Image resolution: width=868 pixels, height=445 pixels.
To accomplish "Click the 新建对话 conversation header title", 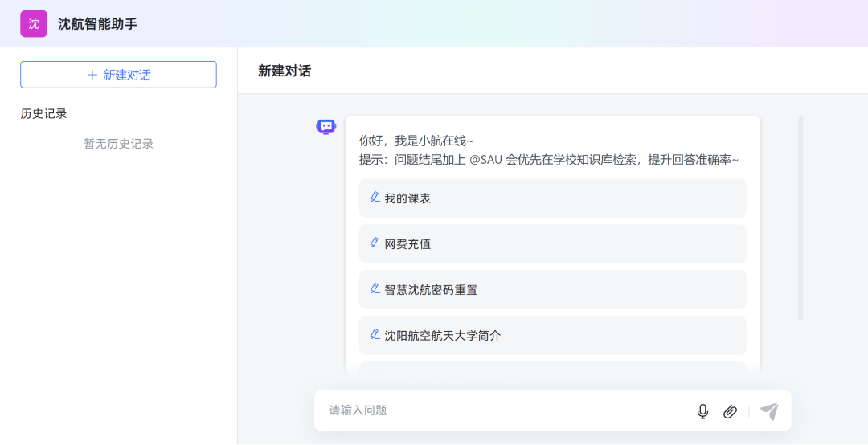I will point(285,71).
